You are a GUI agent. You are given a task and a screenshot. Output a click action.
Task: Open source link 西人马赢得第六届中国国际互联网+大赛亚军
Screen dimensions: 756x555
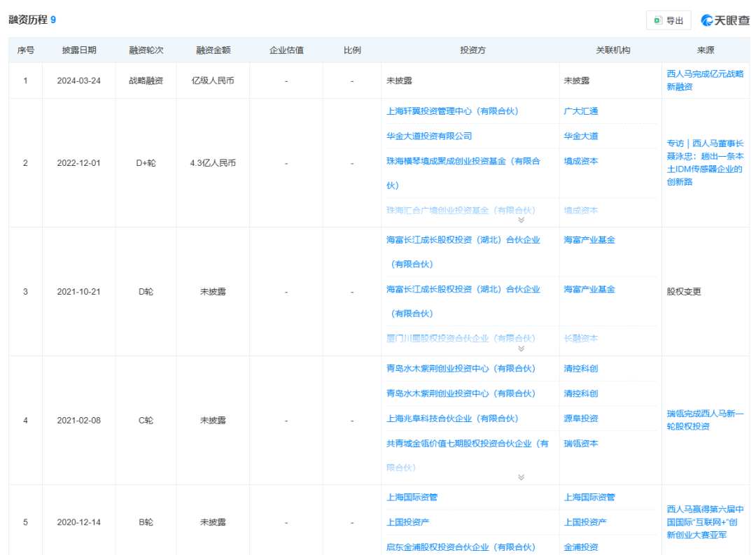[x=705, y=521]
